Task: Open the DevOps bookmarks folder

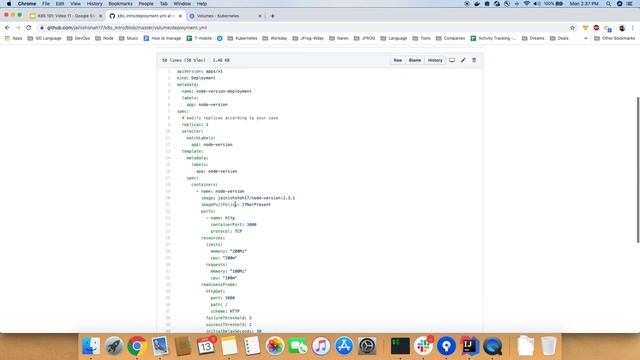Action: 78,38
